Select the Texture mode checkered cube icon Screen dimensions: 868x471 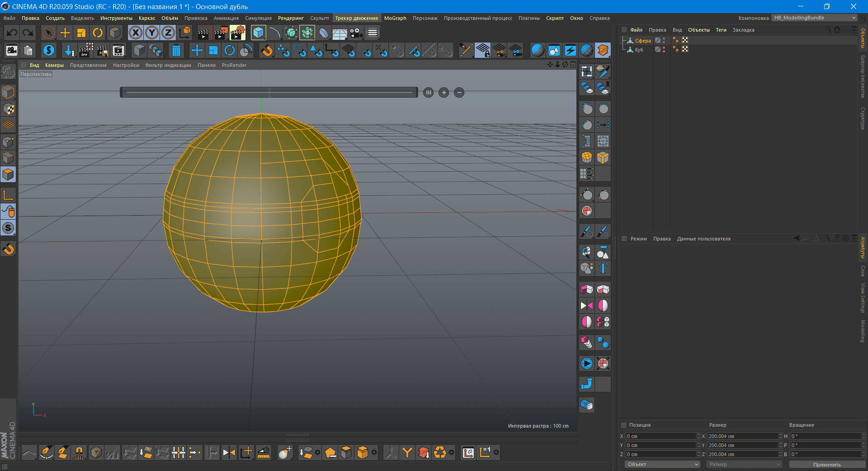click(x=8, y=109)
